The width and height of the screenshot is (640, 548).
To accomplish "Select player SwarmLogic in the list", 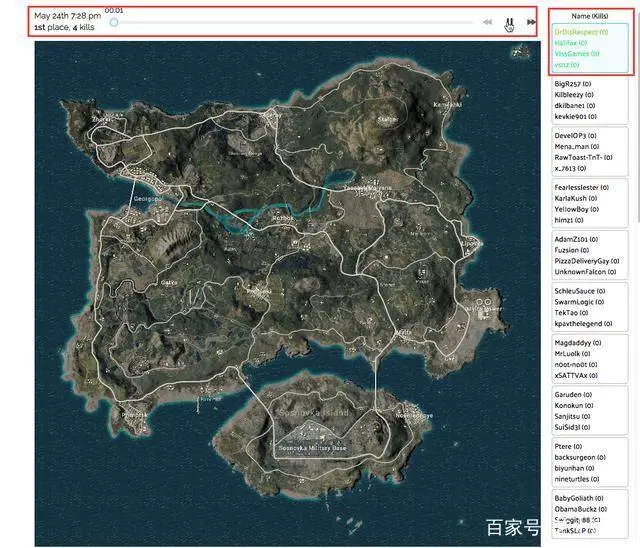I will [x=579, y=302].
